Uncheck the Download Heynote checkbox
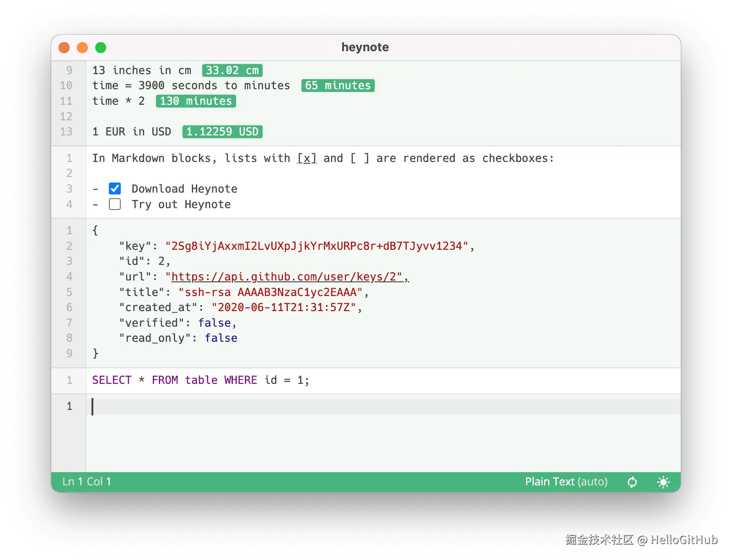This screenshot has width=732, height=560. [115, 188]
